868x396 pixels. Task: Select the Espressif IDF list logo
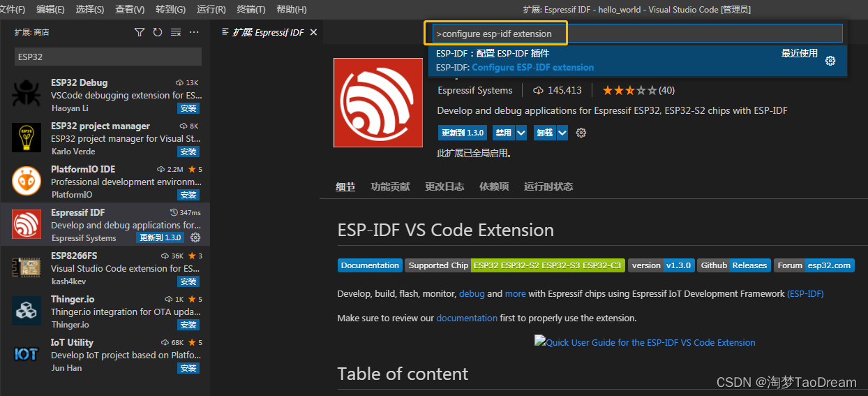pos(27,225)
